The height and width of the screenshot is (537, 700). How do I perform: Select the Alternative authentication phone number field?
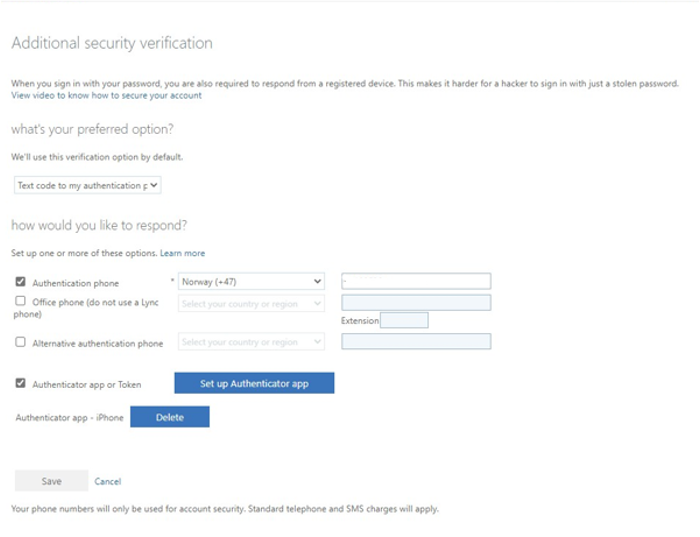coord(415,342)
